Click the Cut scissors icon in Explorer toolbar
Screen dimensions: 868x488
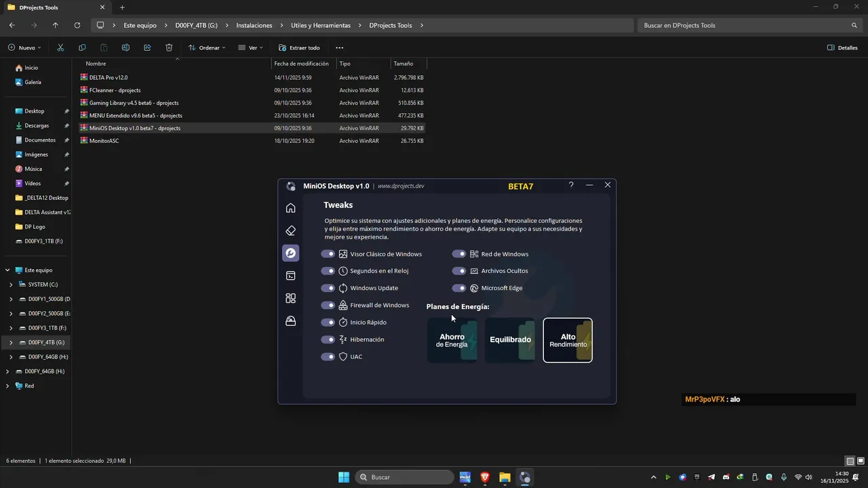pyautogui.click(x=60, y=47)
